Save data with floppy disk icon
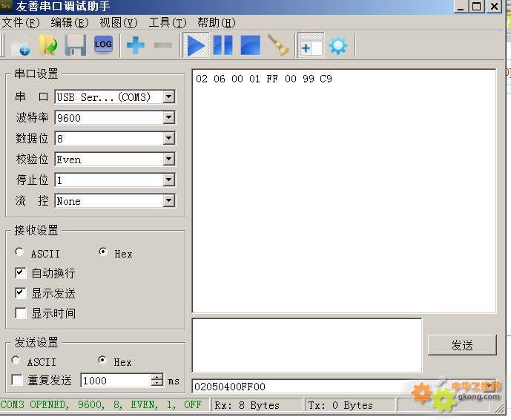This screenshot has width=511, height=420. coord(76,45)
